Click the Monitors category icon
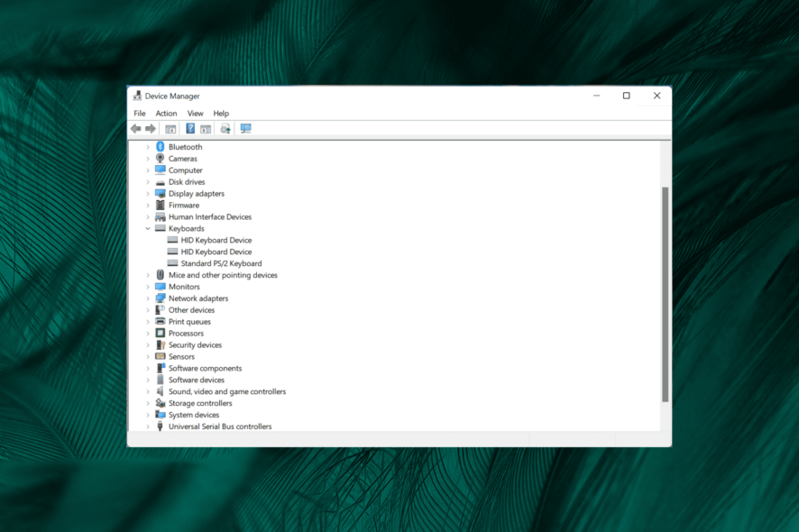799x532 pixels. [x=160, y=287]
